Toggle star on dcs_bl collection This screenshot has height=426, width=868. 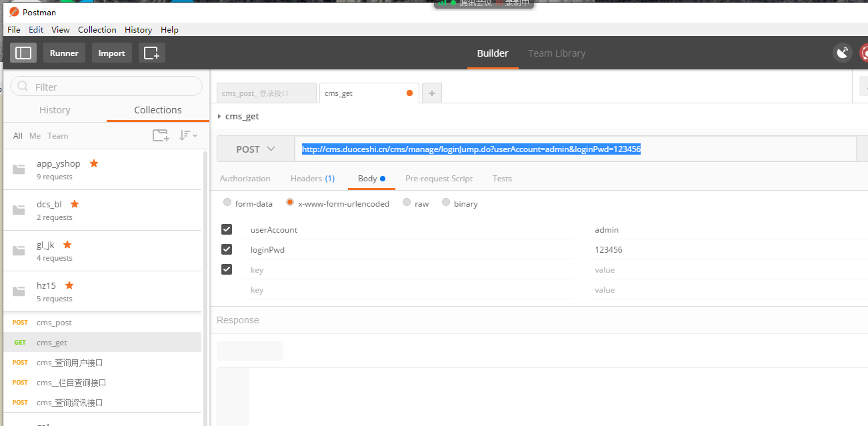point(75,204)
